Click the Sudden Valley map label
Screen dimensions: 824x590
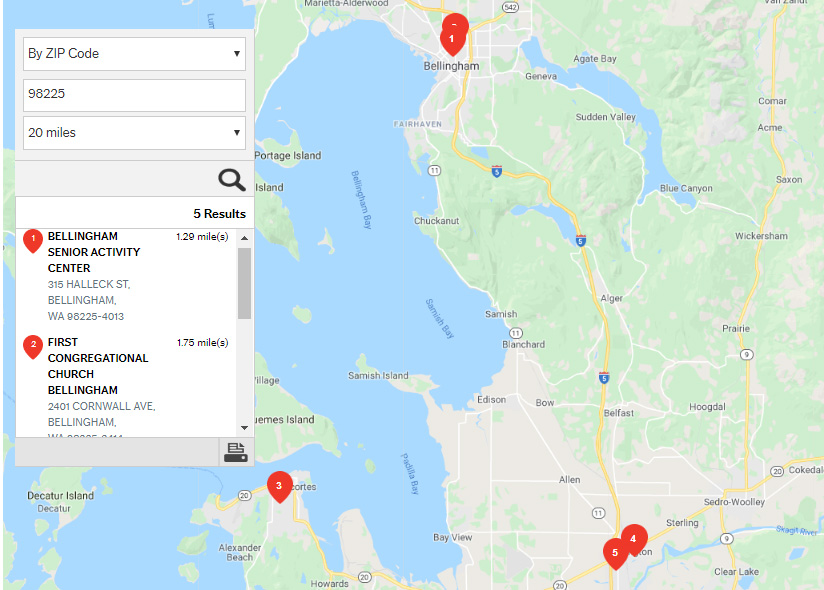(605, 117)
